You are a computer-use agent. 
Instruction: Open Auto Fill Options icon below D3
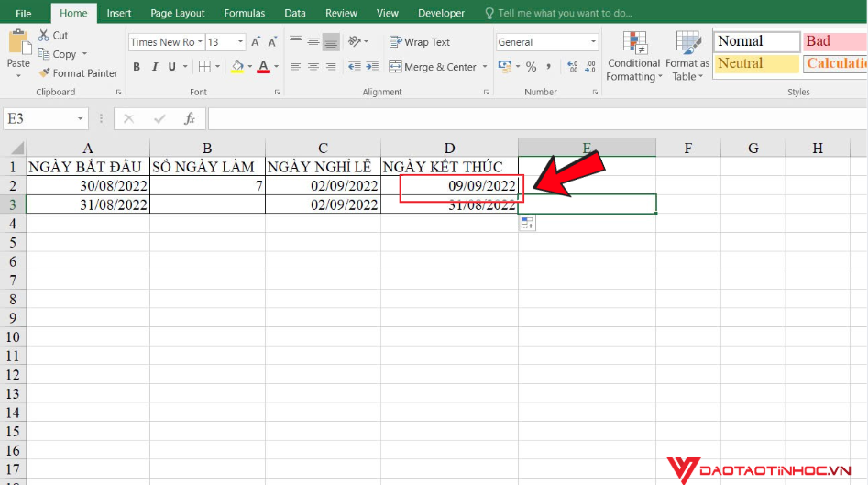(528, 223)
